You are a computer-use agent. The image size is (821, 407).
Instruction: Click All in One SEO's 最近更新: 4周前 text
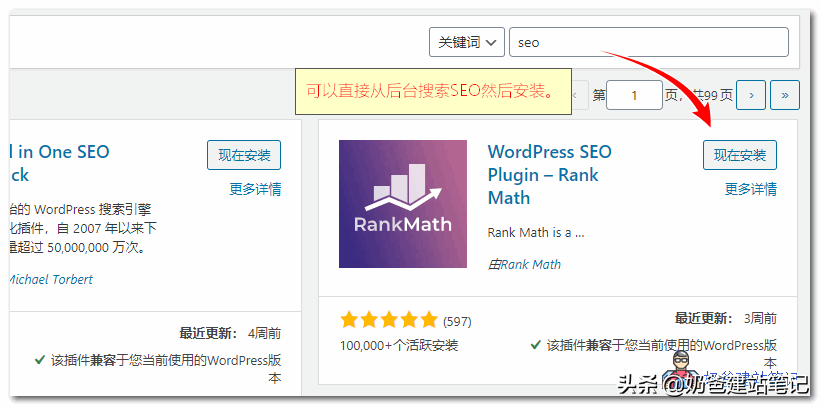(x=230, y=333)
